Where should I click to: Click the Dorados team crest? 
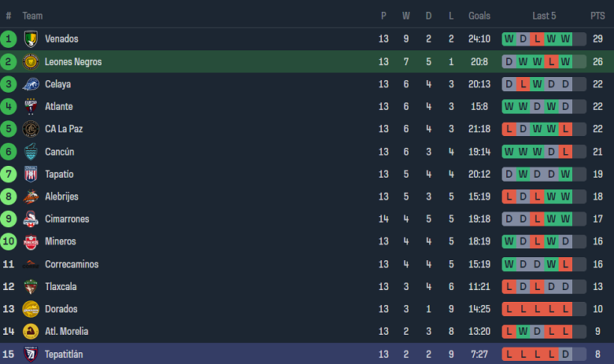coord(31,309)
